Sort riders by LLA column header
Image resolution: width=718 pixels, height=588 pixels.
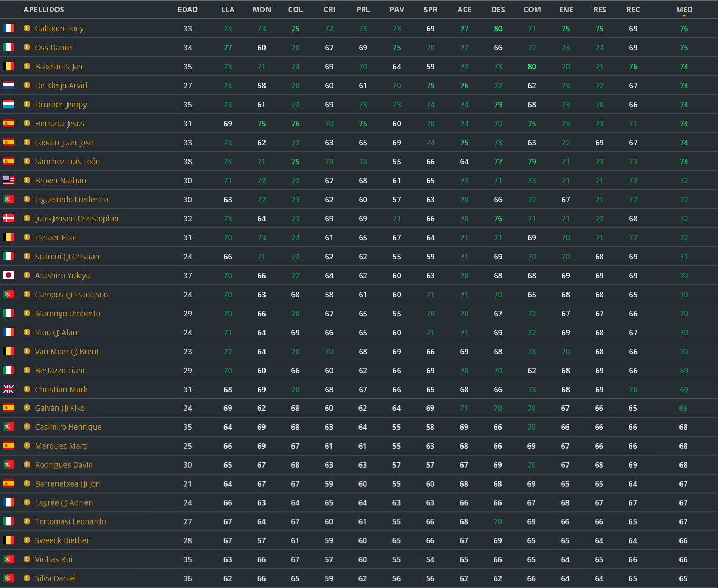[228, 10]
